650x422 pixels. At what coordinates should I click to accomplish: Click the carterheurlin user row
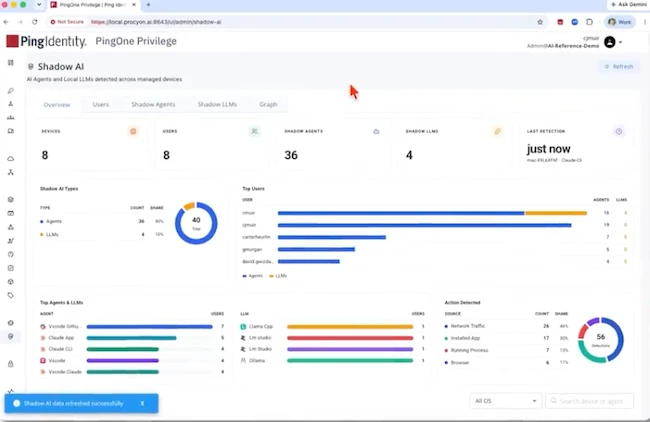coord(434,237)
